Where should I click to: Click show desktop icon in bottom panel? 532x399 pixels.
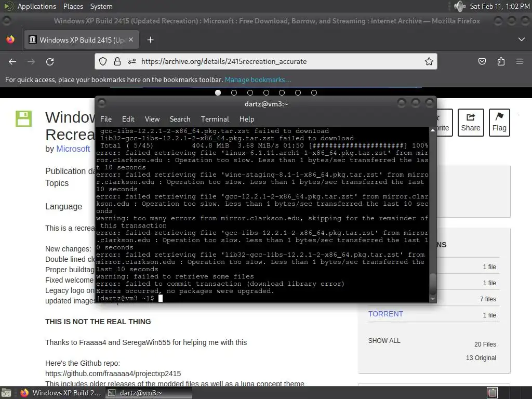pos(6,393)
